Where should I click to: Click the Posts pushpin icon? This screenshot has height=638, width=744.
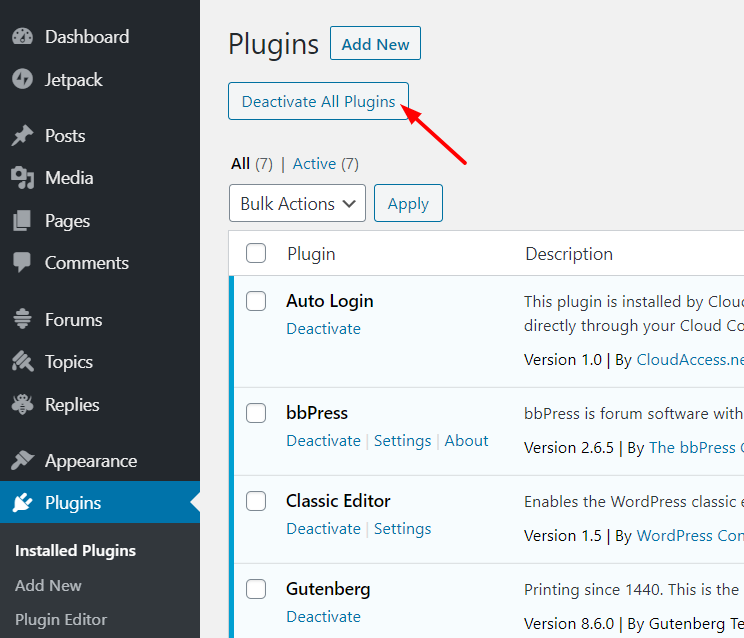[22, 136]
